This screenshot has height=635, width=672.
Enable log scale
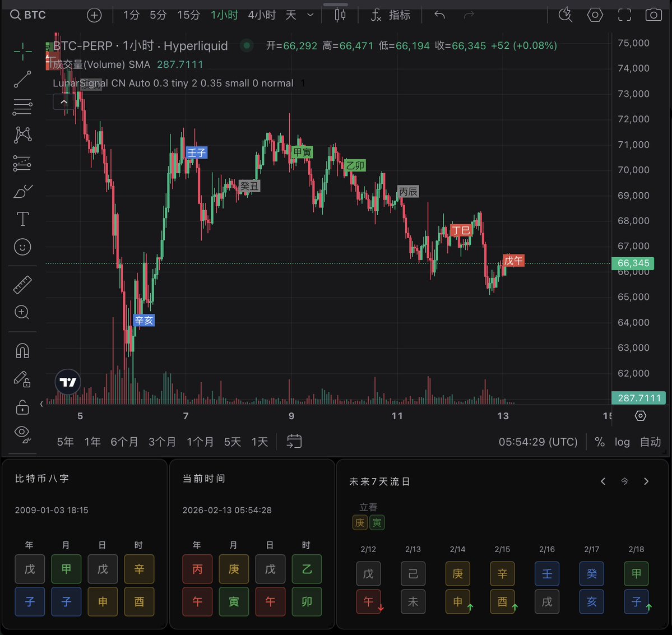tap(622, 442)
